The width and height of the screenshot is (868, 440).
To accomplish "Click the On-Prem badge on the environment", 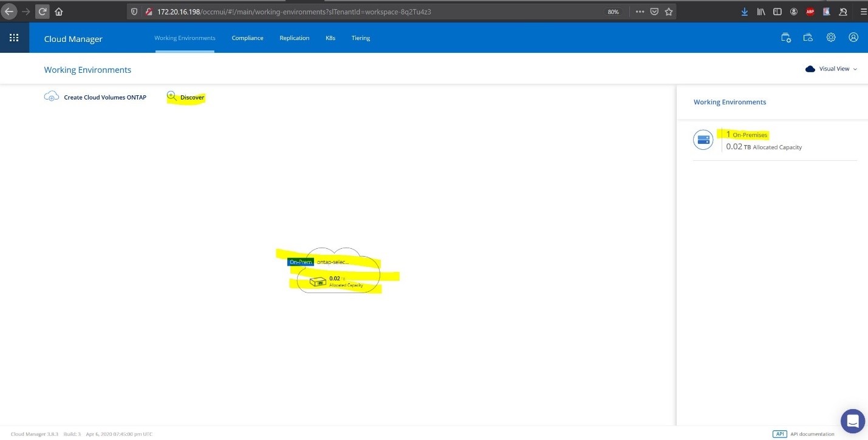I will pos(301,262).
